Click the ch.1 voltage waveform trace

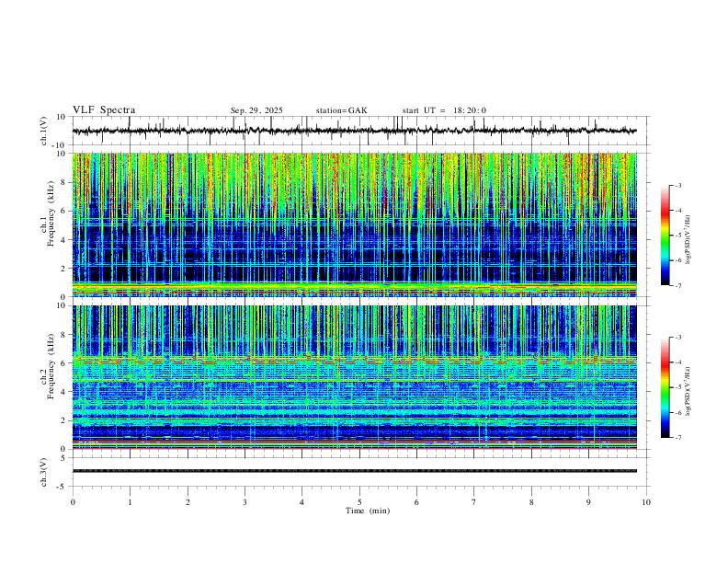point(354,131)
